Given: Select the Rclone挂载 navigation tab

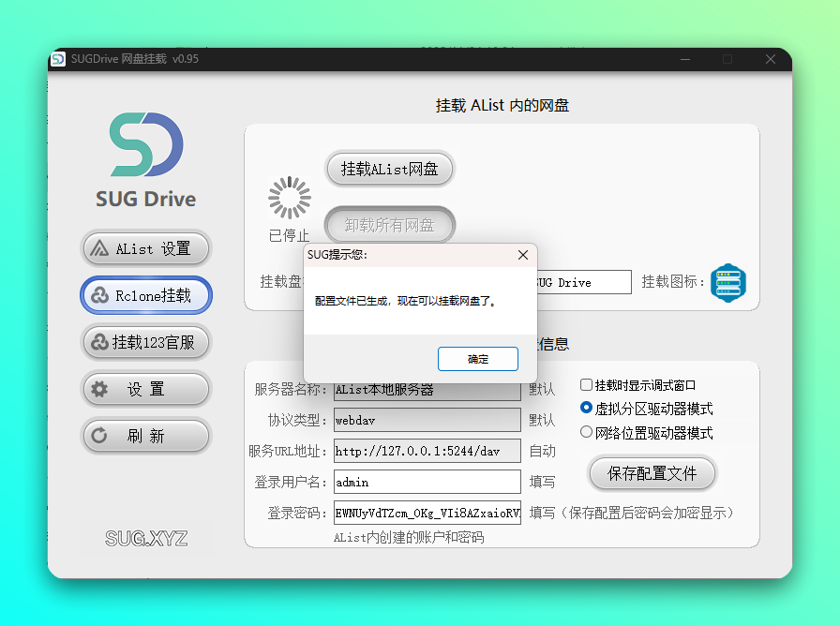Looking at the screenshot, I should [x=145, y=295].
